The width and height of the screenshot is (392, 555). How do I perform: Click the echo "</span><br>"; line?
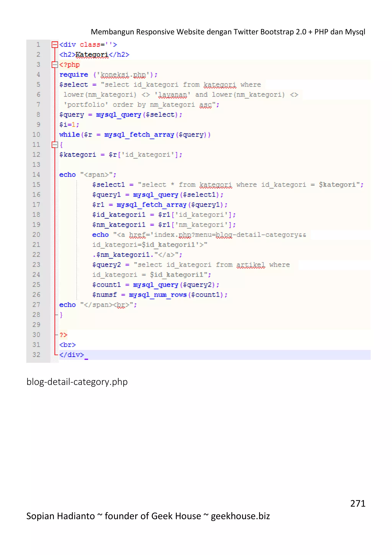(98, 305)
